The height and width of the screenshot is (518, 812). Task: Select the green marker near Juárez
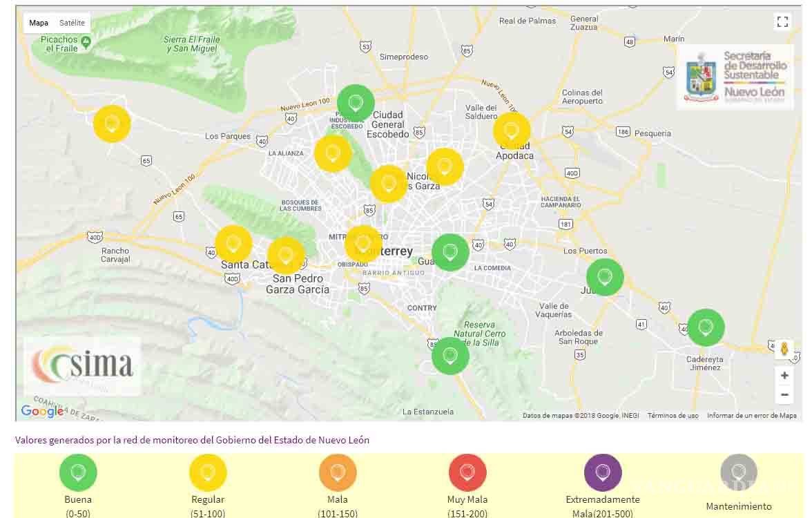tap(604, 276)
